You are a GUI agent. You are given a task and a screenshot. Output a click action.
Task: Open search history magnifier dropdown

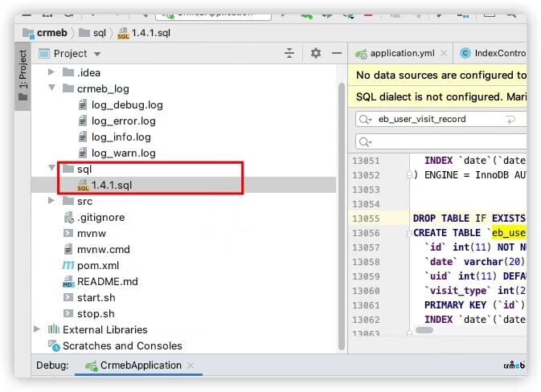pyautogui.click(x=365, y=120)
